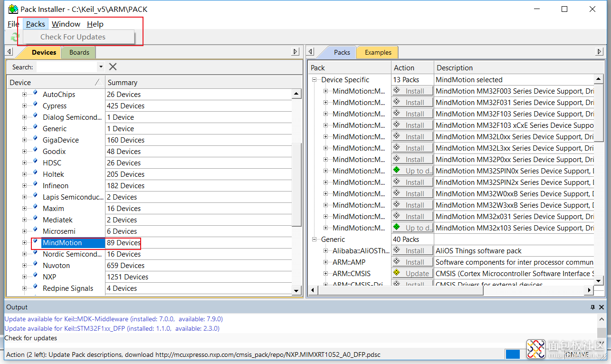Click the Mediatek vendor icon
611x364 pixels.
pyautogui.click(x=35, y=219)
